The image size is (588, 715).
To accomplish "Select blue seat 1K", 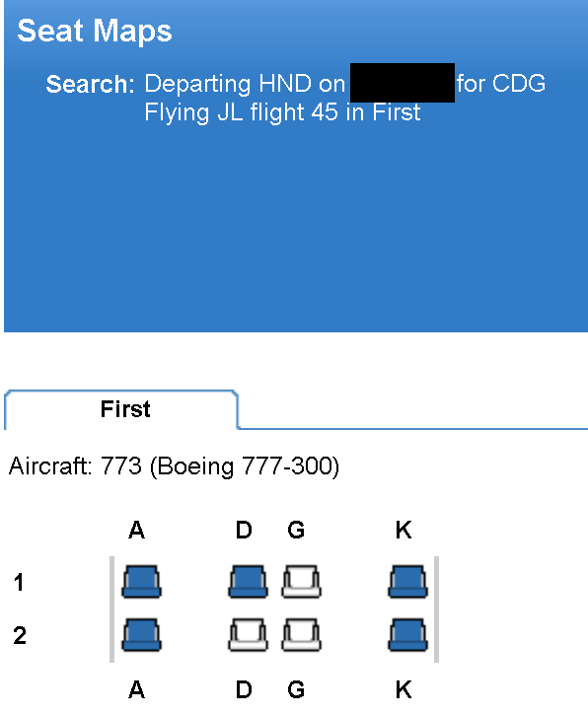I will [x=407, y=582].
